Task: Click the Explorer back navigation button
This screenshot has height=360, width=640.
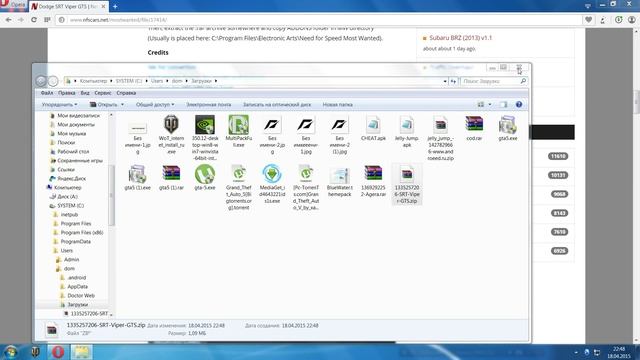Action: click(41, 81)
